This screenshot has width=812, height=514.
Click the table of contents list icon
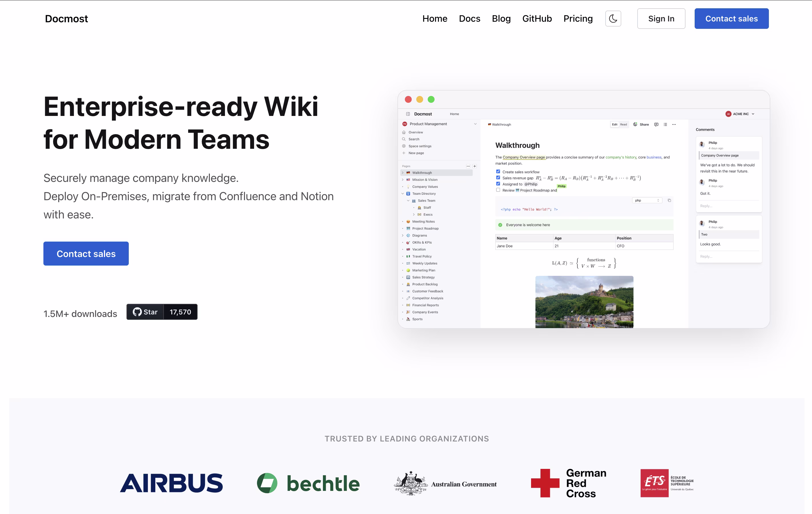(x=665, y=125)
